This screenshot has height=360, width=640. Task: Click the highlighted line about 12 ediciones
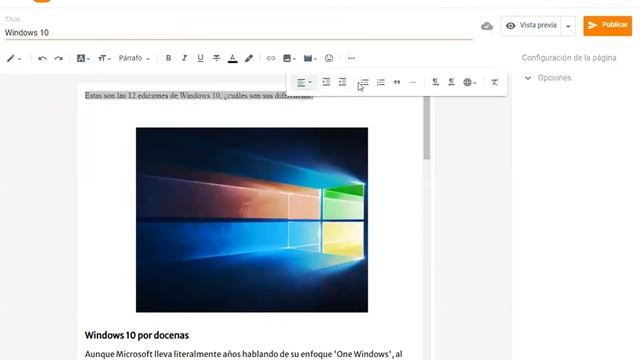(x=199, y=96)
